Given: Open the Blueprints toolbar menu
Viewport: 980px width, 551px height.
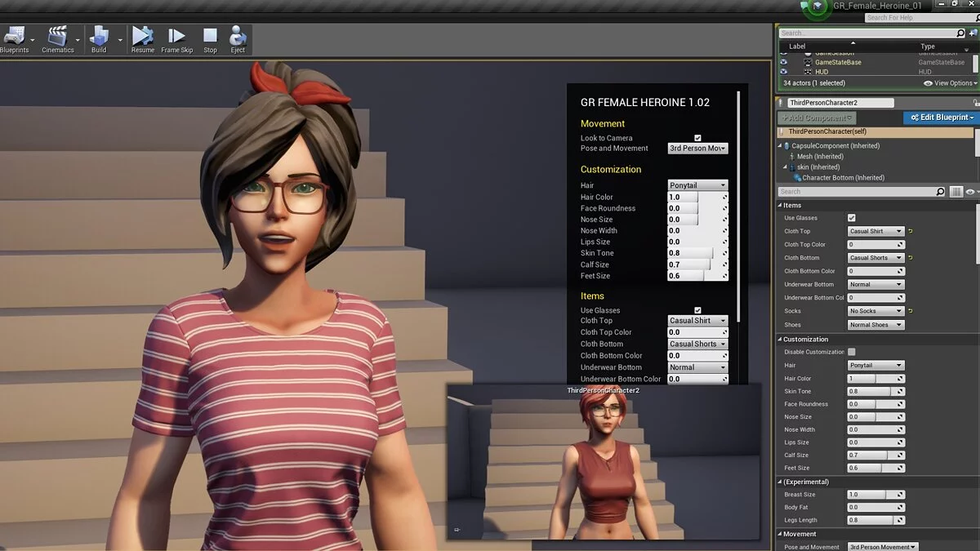Looking at the screenshot, I should 14,40.
